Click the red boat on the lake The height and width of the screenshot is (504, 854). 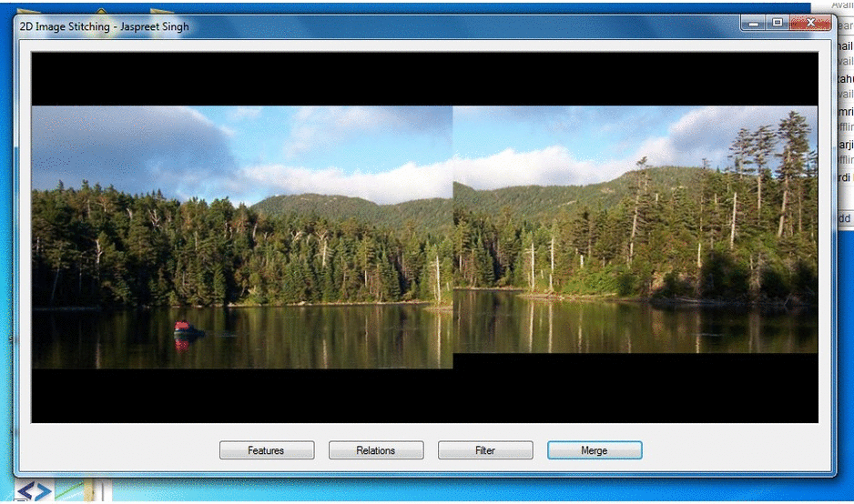(x=182, y=328)
